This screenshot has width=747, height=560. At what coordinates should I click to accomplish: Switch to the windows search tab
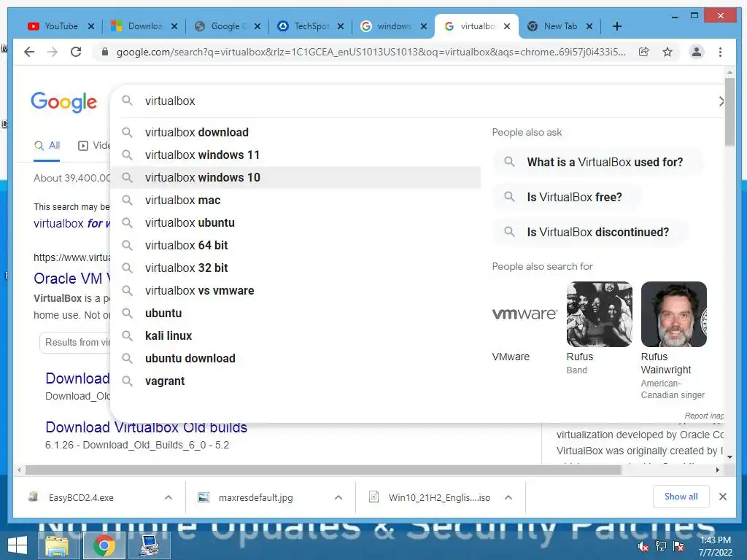pyautogui.click(x=394, y=26)
